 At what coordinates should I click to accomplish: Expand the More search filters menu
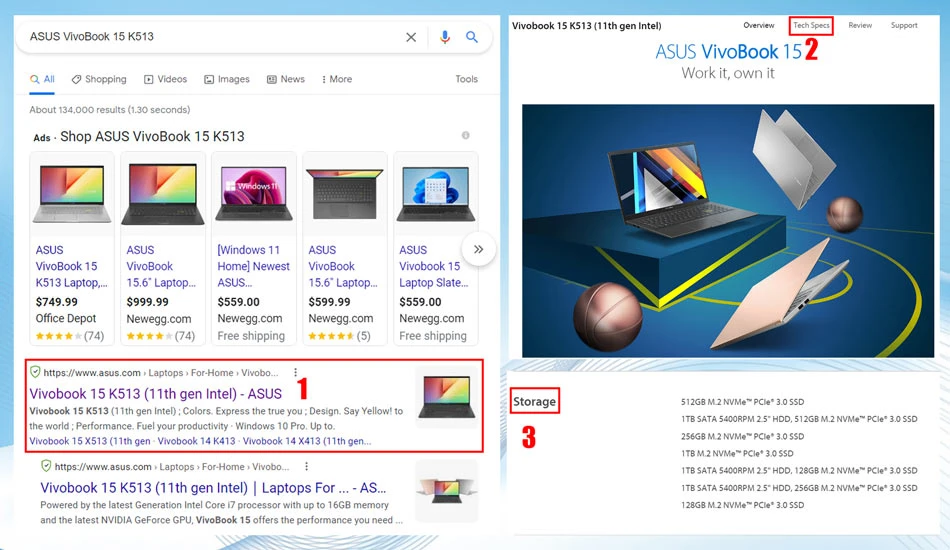(x=337, y=79)
